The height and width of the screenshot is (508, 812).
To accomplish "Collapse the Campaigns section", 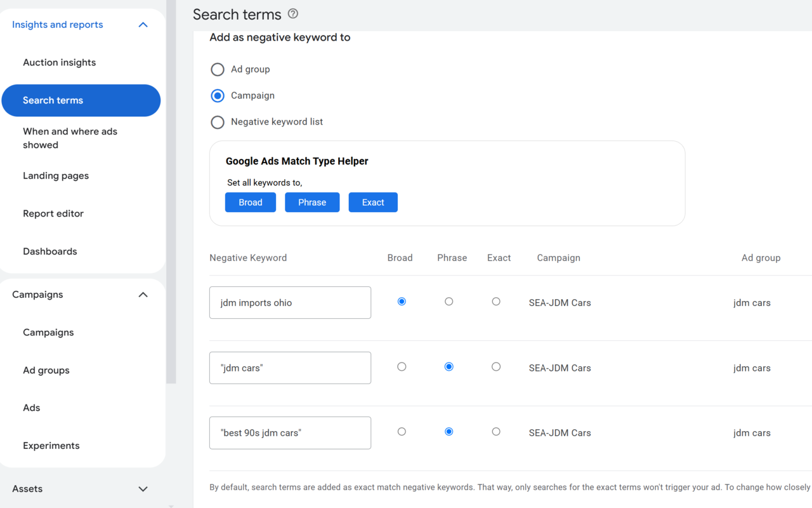I will (x=143, y=294).
